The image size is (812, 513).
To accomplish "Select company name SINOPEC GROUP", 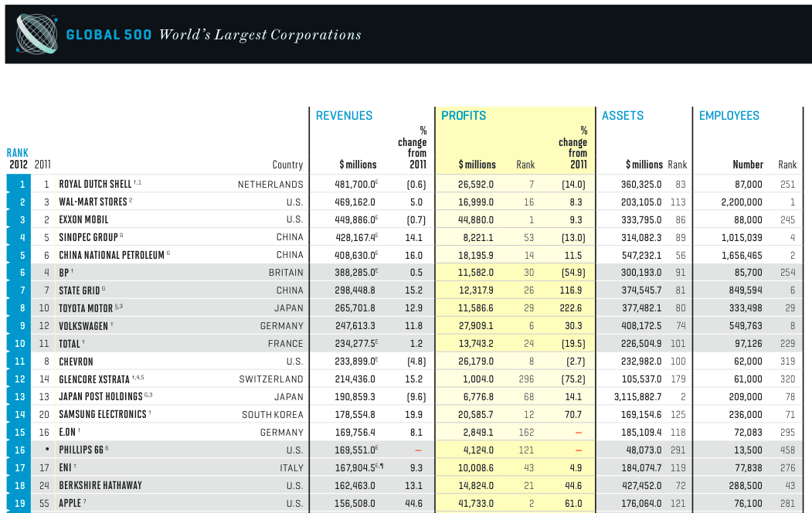I will (x=89, y=238).
